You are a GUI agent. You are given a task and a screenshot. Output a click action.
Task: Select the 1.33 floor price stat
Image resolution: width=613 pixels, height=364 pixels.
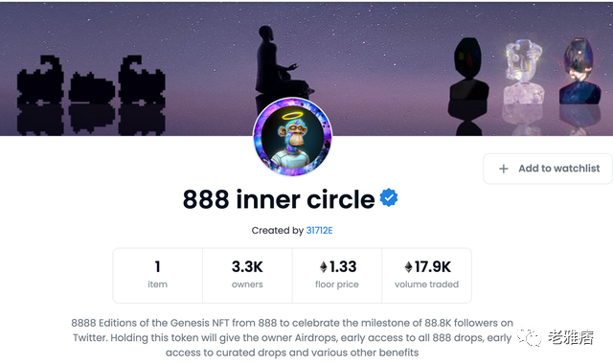(x=336, y=275)
